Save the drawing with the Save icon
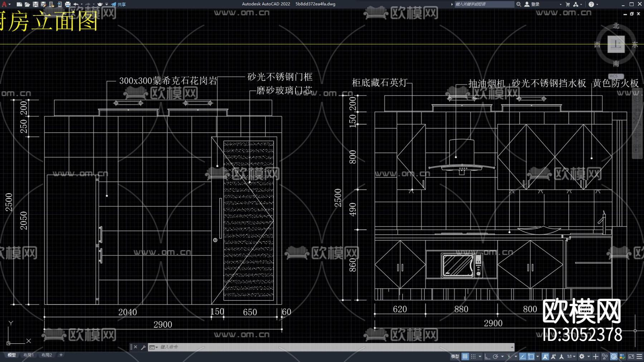The image size is (644, 362). pos(35,4)
